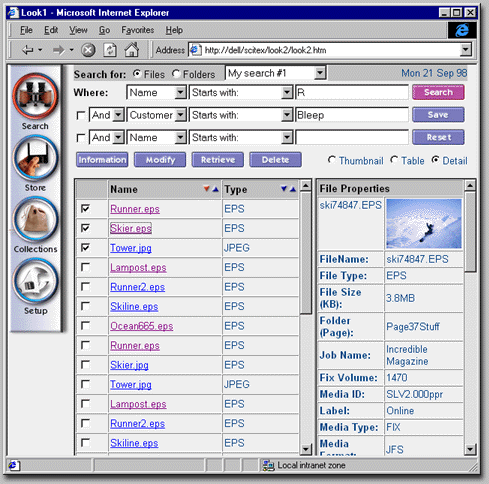Go to the Home page icon
This screenshot has height=484, width=489.
(132, 50)
